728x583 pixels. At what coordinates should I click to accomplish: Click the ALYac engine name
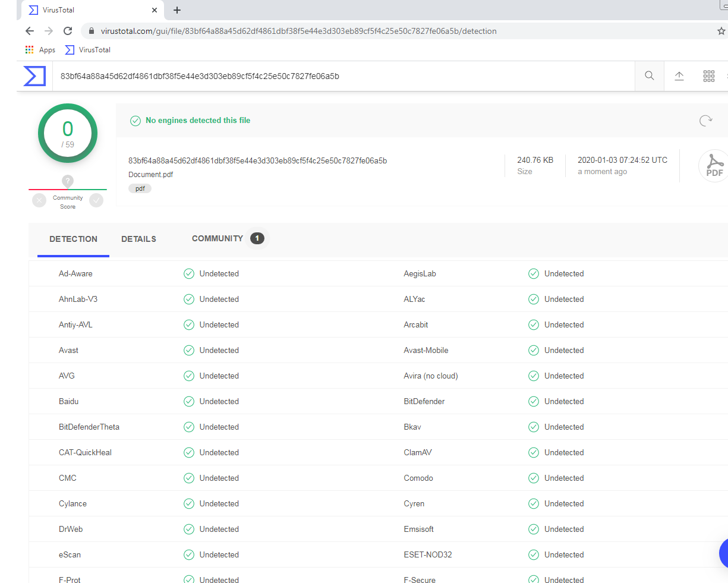[x=414, y=299]
